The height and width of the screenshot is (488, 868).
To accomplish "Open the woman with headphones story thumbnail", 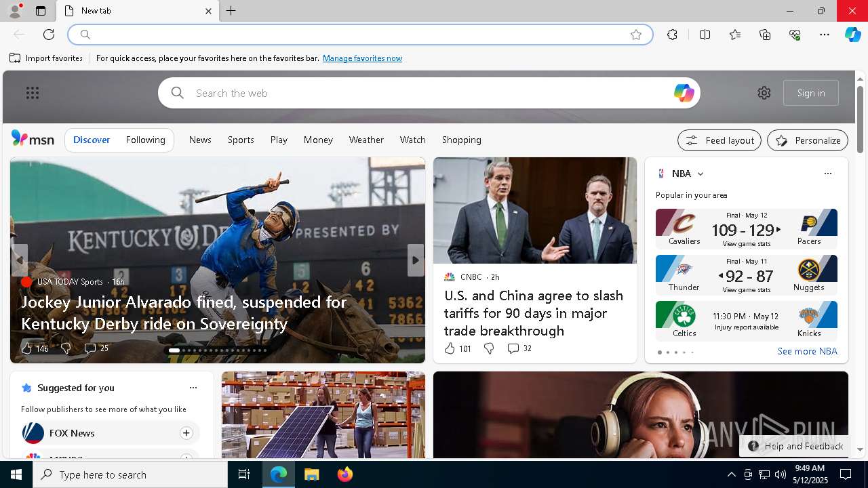I will 641,415.
